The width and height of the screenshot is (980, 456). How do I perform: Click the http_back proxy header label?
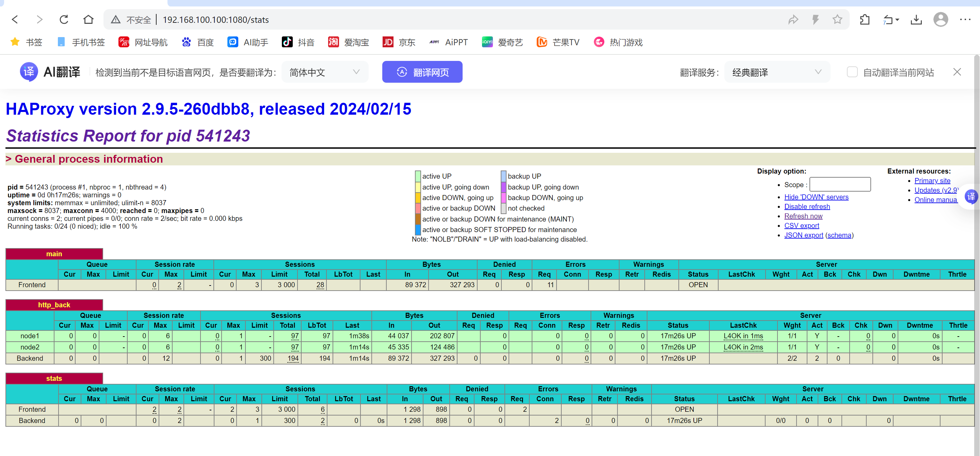point(54,305)
